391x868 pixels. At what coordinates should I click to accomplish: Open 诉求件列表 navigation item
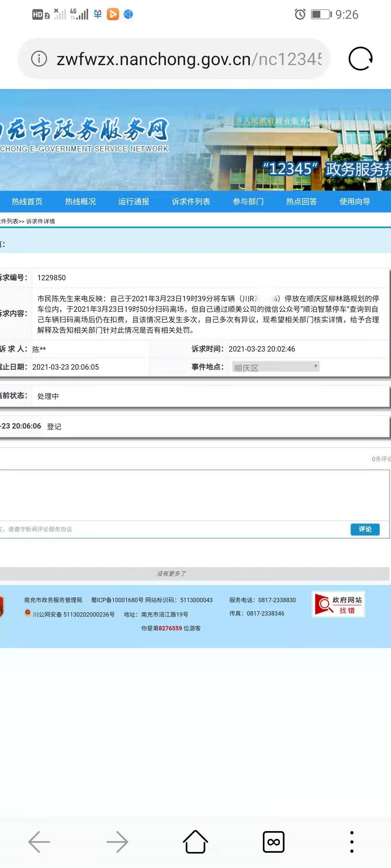point(191,201)
